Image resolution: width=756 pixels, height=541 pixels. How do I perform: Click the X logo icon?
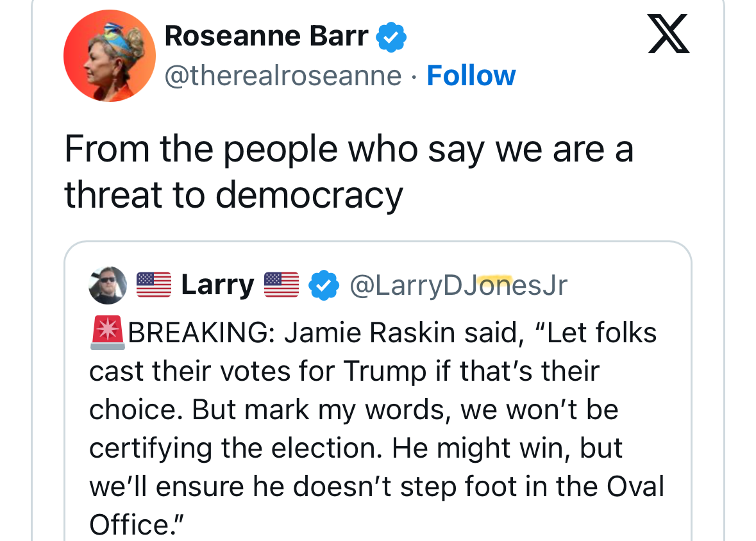click(x=669, y=33)
